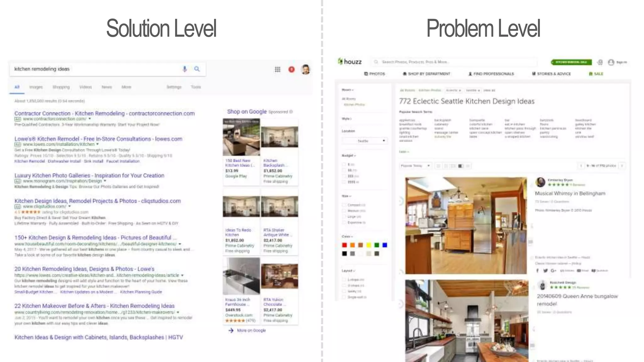Screen dimensions: 644x362
Task: Click the red Google notifications badge
Action: (x=291, y=69)
